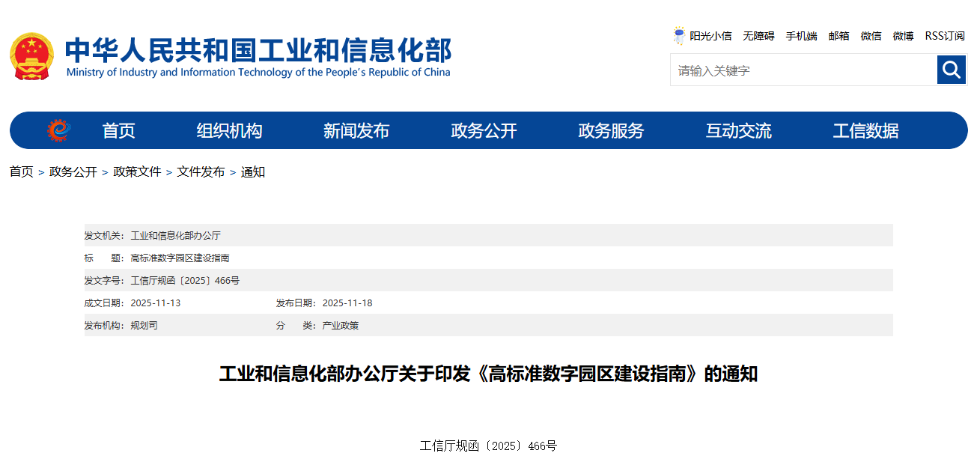Click the 邮箱 mailbox link

(x=839, y=36)
